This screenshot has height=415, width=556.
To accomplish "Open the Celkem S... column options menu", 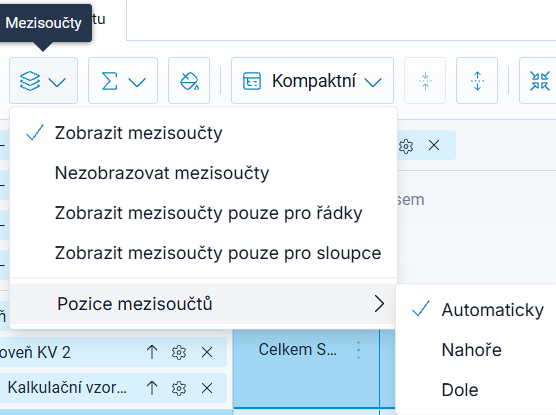I will [358, 350].
